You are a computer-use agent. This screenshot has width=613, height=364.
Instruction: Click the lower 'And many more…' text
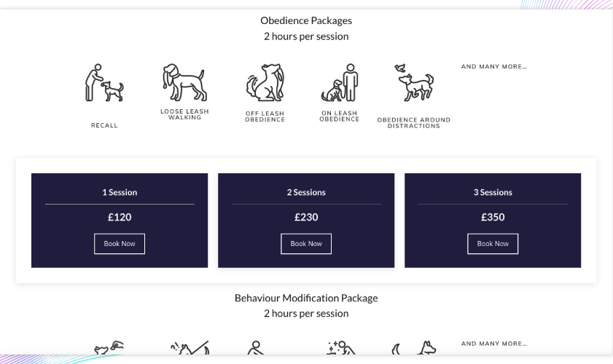coord(493,344)
